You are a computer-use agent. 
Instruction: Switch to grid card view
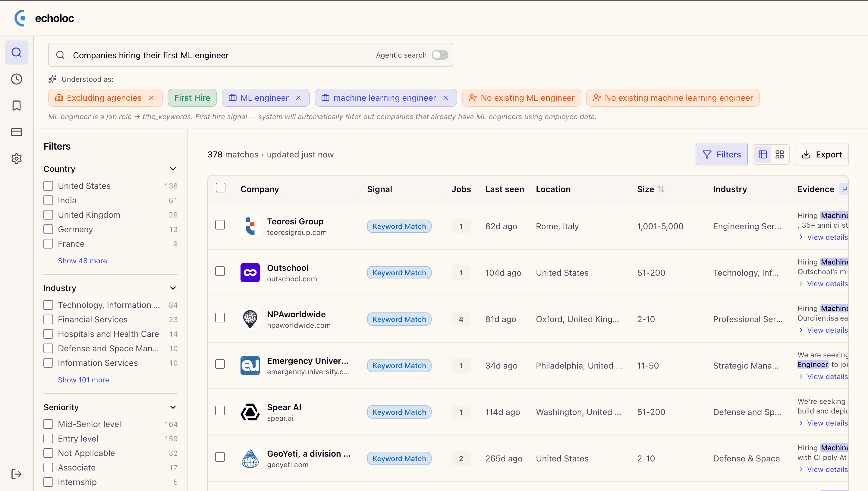[779, 154]
